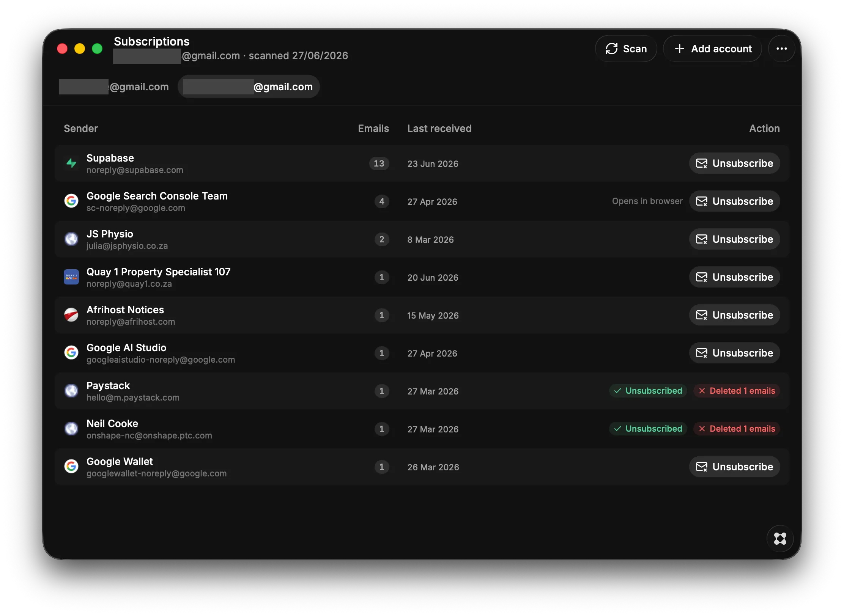
Task: Unsubscribe from Google Search Console Team
Action: 734,201
